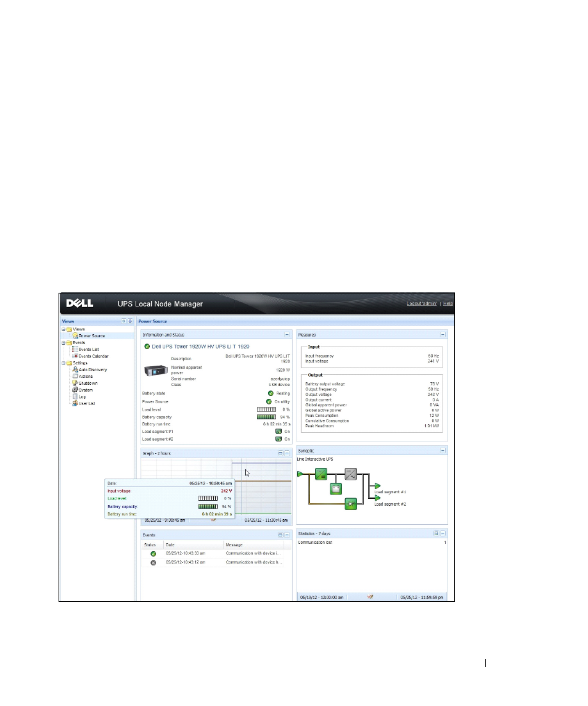Click Battery state Resting status icon

coord(271,393)
